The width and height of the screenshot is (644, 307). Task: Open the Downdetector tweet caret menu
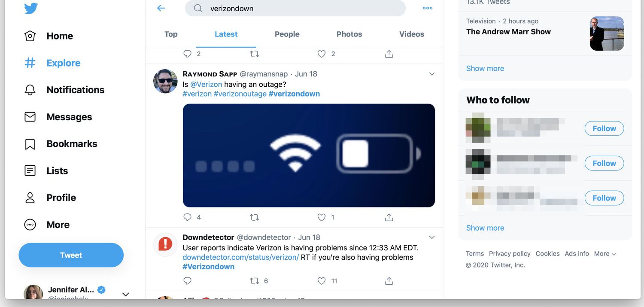pos(432,237)
